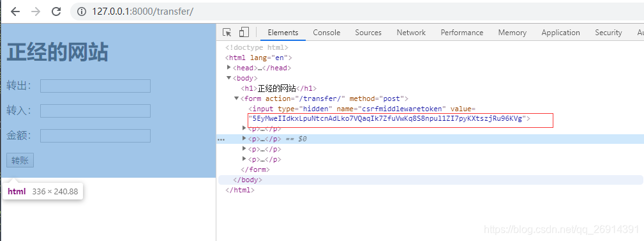Open the Console tab

point(327,33)
